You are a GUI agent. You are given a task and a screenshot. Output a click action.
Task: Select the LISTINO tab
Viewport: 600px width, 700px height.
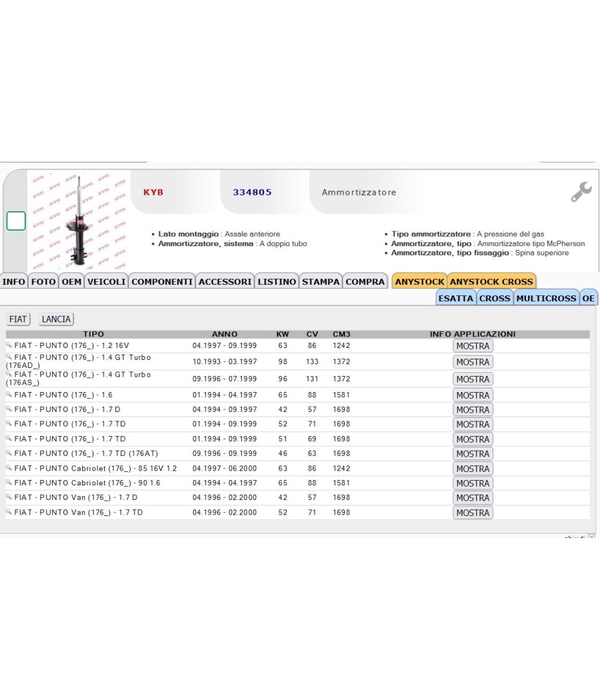click(277, 281)
